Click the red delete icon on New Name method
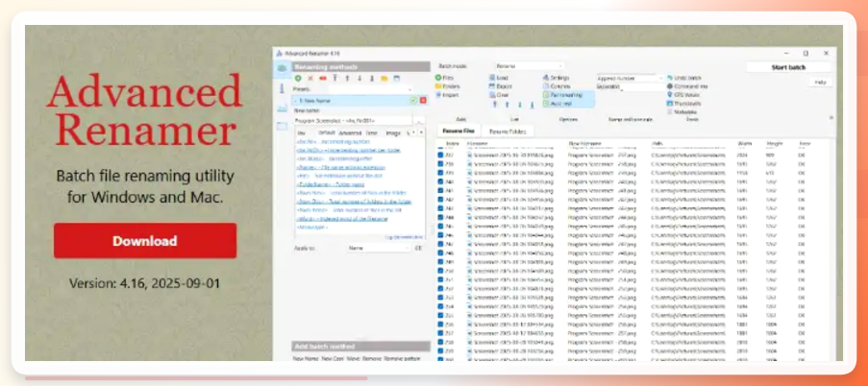The image size is (868, 386). (423, 100)
